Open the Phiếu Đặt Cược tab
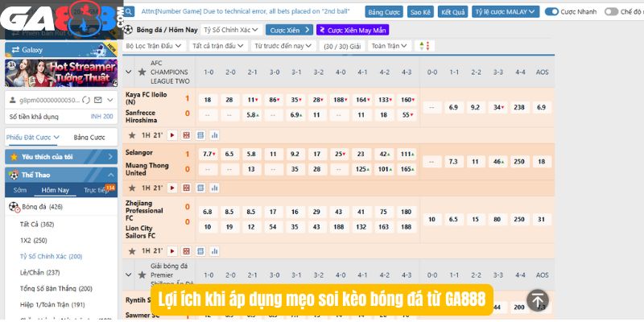 tap(32, 137)
